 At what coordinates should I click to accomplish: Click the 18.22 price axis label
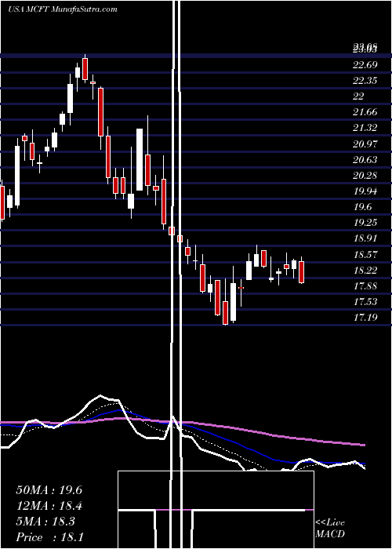(x=365, y=271)
